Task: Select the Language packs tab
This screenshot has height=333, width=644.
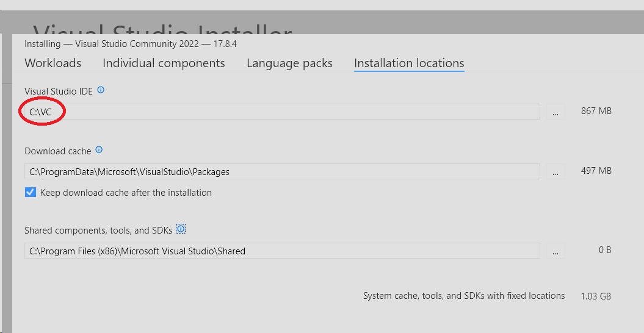Action: (x=289, y=63)
